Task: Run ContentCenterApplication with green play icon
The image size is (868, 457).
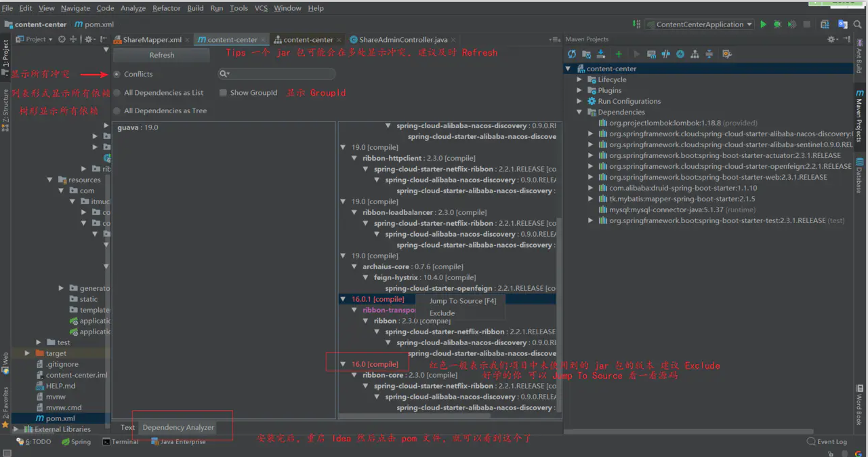Action: pyautogui.click(x=763, y=24)
